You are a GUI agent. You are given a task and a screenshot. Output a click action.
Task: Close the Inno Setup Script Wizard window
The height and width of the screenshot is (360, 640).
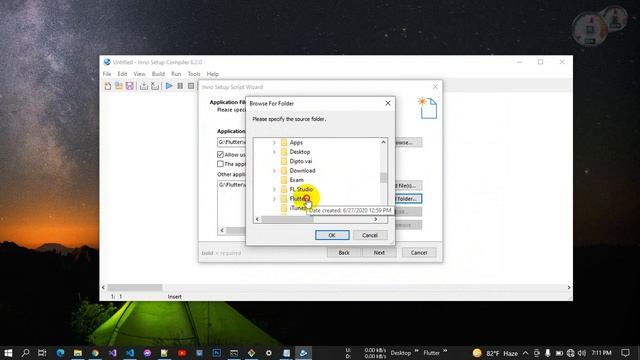pos(435,87)
